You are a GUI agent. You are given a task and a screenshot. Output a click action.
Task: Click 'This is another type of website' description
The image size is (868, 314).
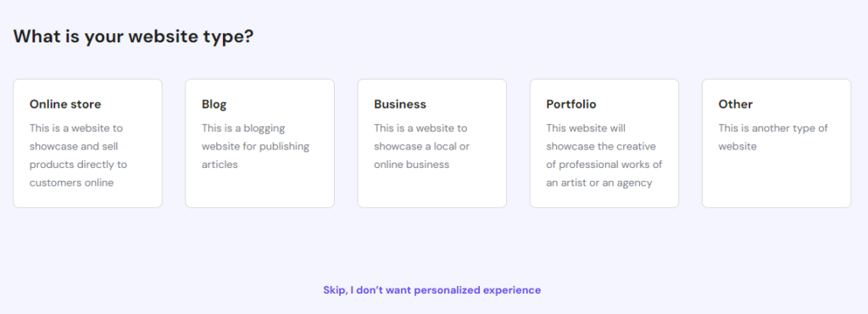pyautogui.click(x=773, y=137)
